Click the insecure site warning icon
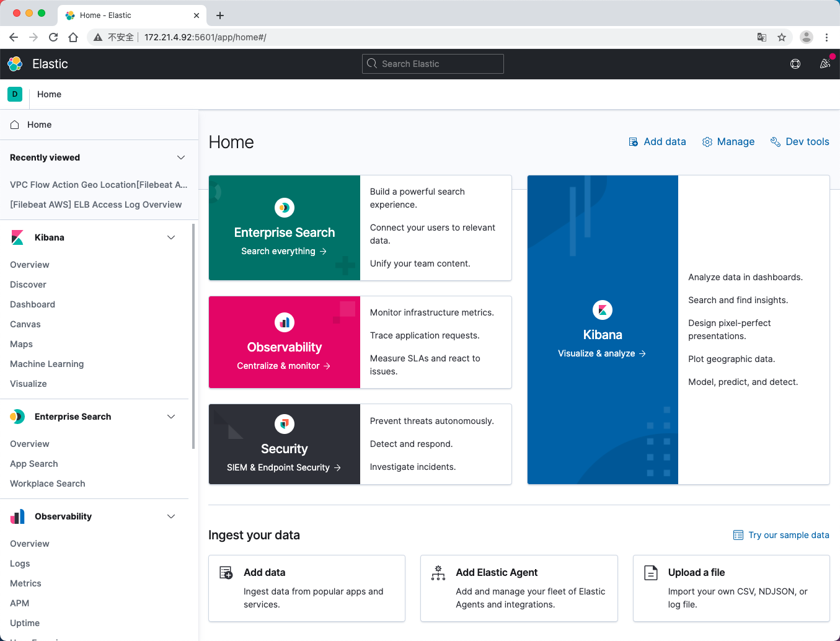This screenshot has height=641, width=840. [x=98, y=37]
